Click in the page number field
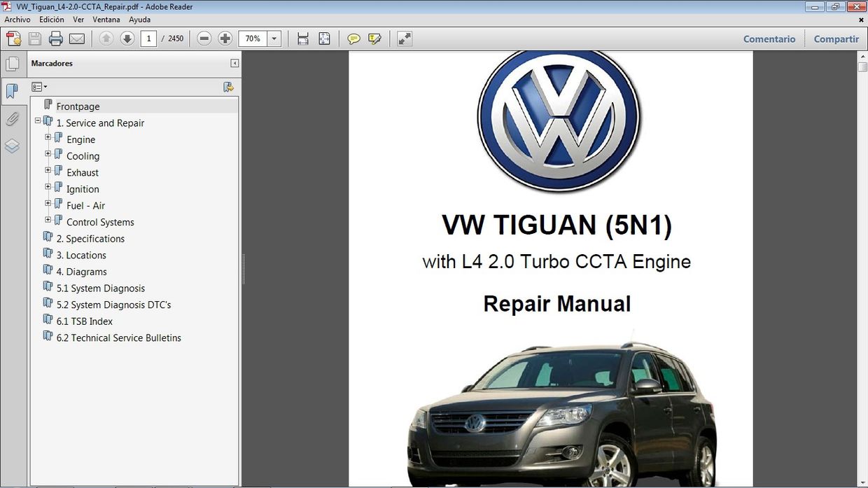The width and height of the screenshot is (868, 488). tap(148, 39)
